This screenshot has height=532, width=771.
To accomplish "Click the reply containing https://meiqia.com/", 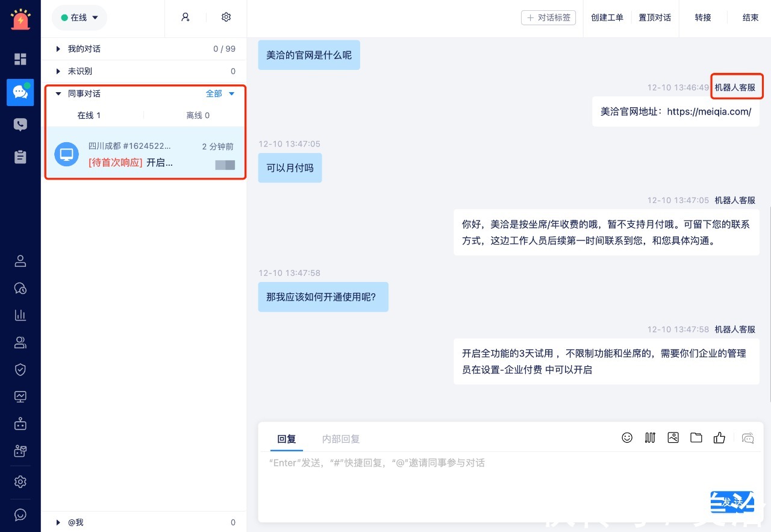I will point(676,111).
